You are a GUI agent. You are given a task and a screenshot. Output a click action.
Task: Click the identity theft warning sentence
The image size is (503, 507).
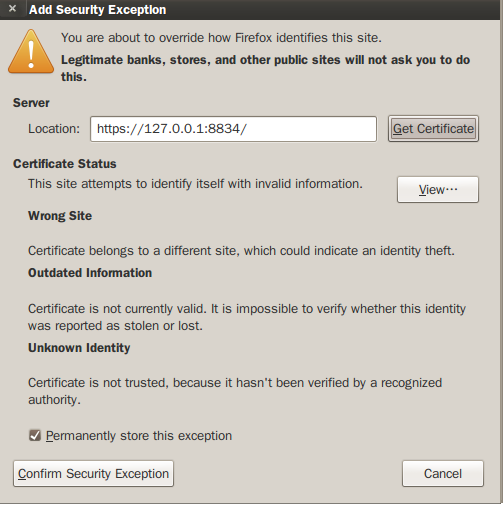point(241,251)
